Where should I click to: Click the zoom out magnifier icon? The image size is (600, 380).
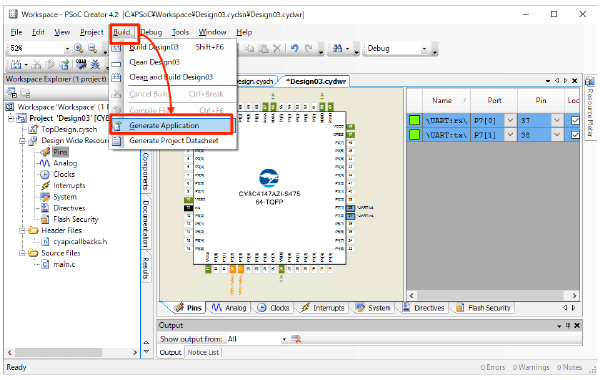point(93,48)
